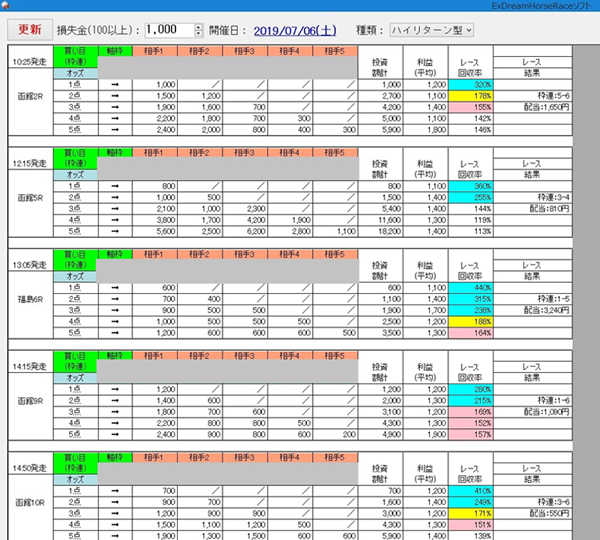Select the yellow 188% return cell in 福島6R
The image size is (600, 540).
[470, 321]
